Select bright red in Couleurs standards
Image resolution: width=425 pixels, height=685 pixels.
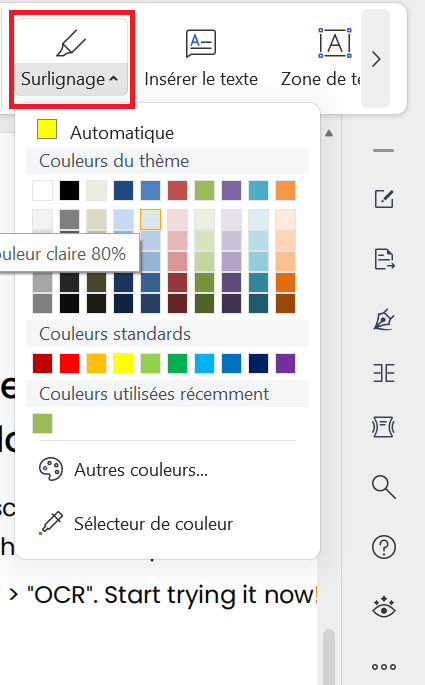69,363
